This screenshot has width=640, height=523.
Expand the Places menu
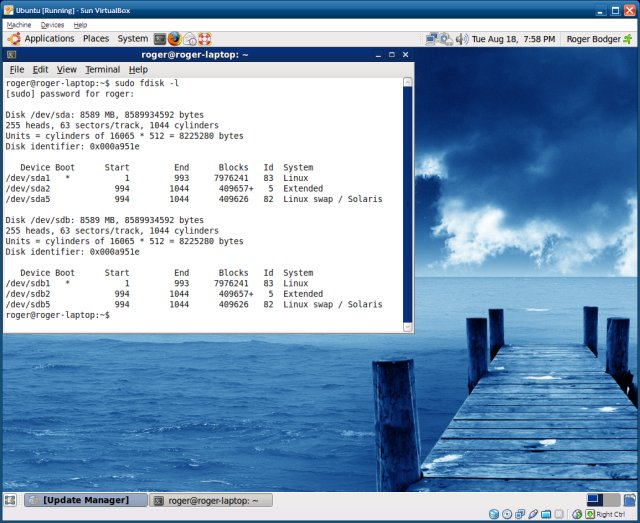click(96, 39)
